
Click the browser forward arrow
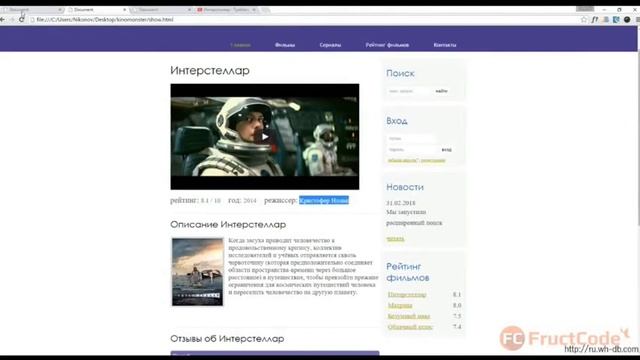coord(12,20)
